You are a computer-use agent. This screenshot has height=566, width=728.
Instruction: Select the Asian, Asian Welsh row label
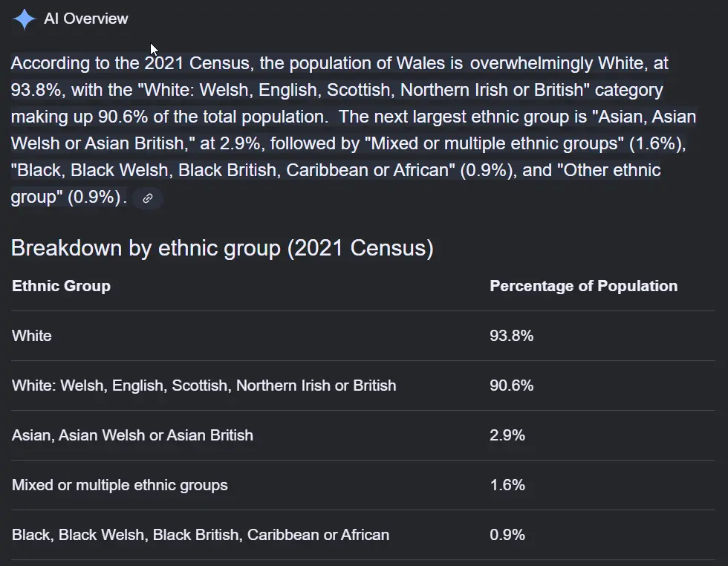(x=132, y=435)
